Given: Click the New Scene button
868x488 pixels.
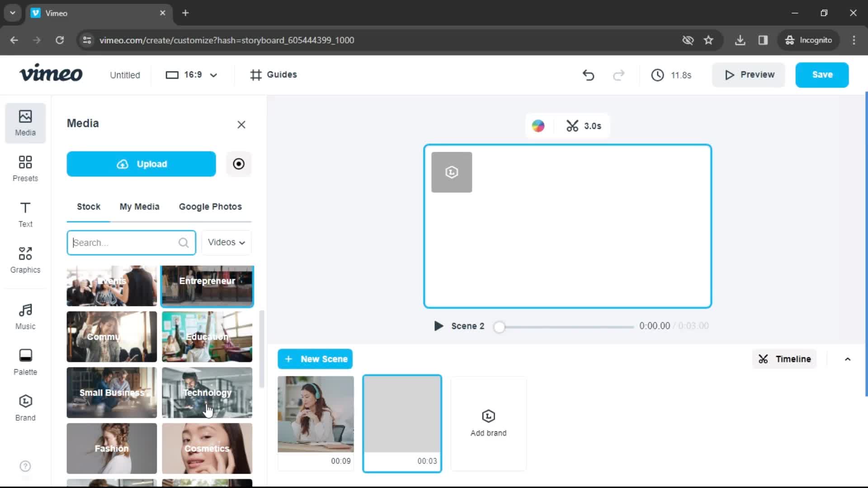Looking at the screenshot, I should 316,359.
